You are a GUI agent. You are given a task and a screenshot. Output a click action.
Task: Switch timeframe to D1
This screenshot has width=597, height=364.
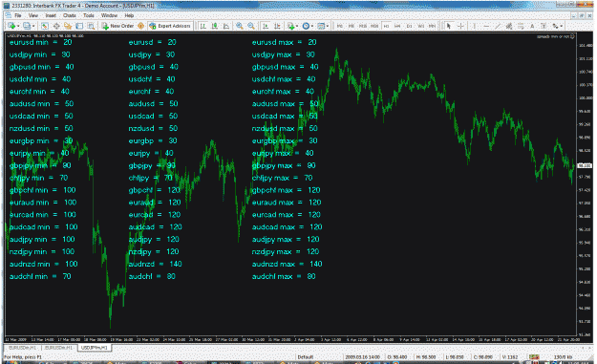(x=409, y=26)
